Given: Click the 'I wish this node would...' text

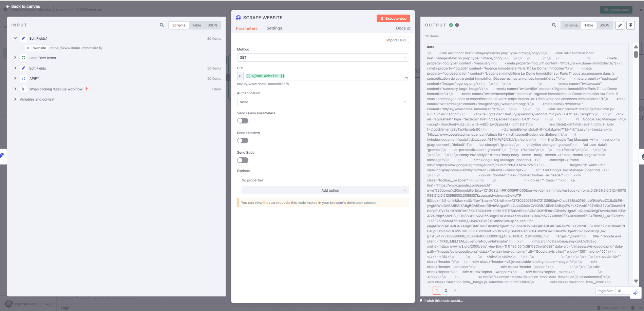Looking at the screenshot, I should 443,300.
